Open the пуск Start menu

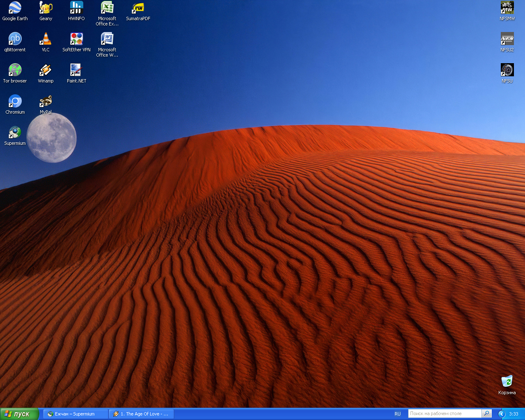(x=19, y=414)
